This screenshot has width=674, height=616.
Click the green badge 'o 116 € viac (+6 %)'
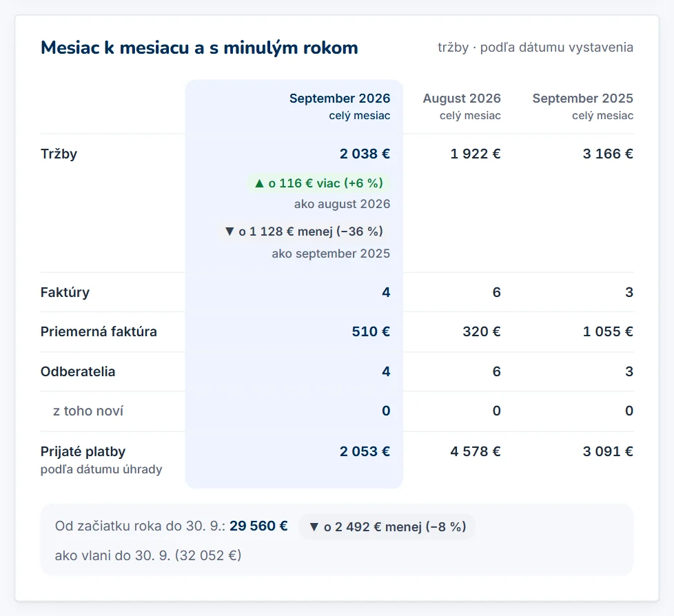point(318,183)
